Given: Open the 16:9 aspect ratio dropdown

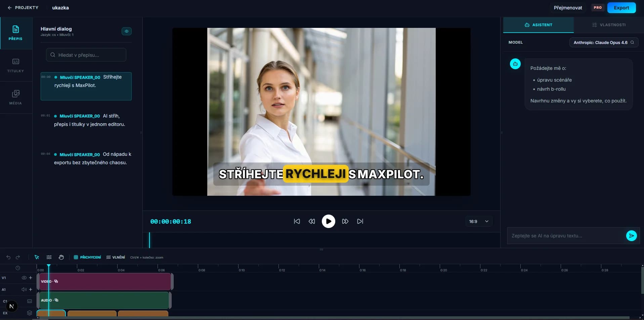Looking at the screenshot, I should tap(478, 221).
